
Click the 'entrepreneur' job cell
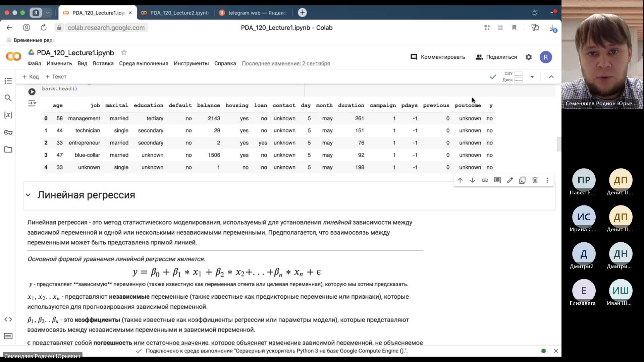coord(84,143)
